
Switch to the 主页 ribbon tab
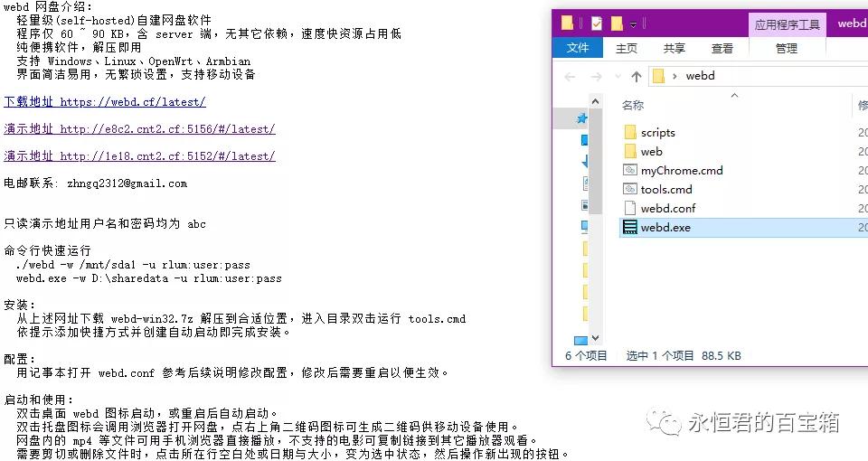click(x=626, y=49)
